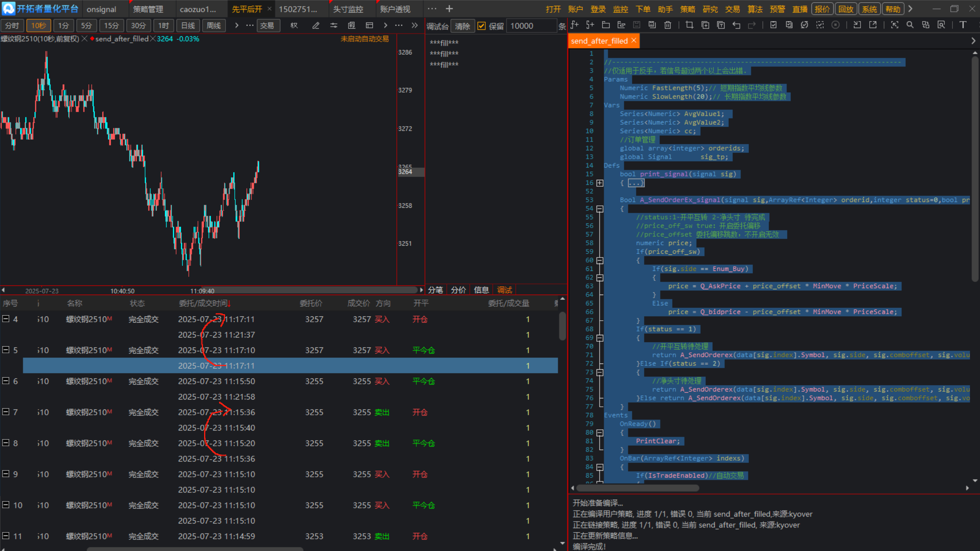The height and width of the screenshot is (551, 980).
Task: Click the export arrow-out icon
Action: 873,25
